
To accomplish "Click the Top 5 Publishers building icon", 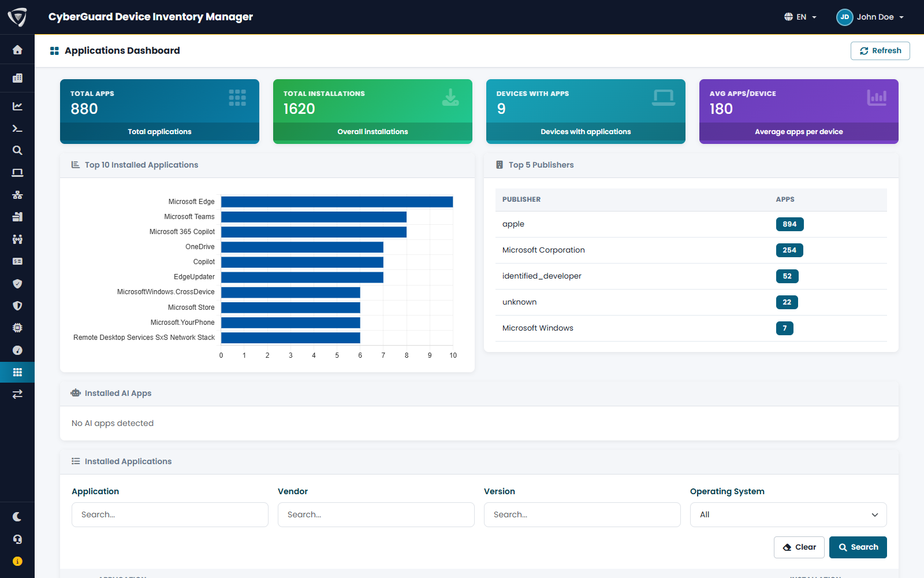I will pyautogui.click(x=500, y=165).
